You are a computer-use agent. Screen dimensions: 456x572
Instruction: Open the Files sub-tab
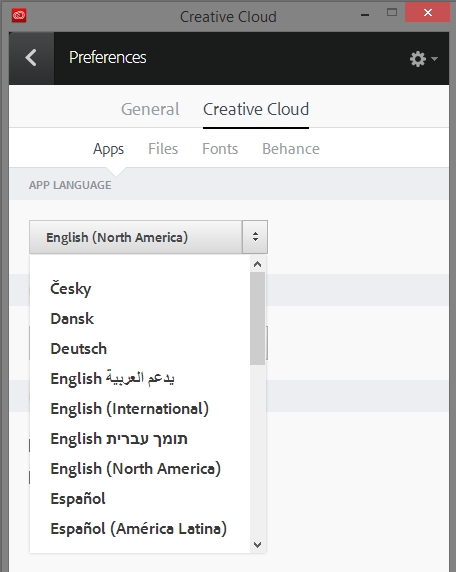(163, 149)
